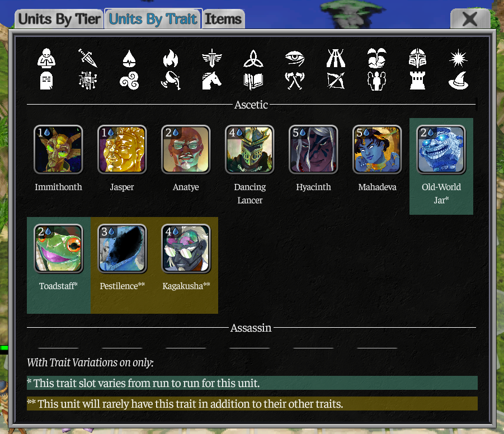
Task: Select the wizard hat trait icon
Action: tap(459, 81)
